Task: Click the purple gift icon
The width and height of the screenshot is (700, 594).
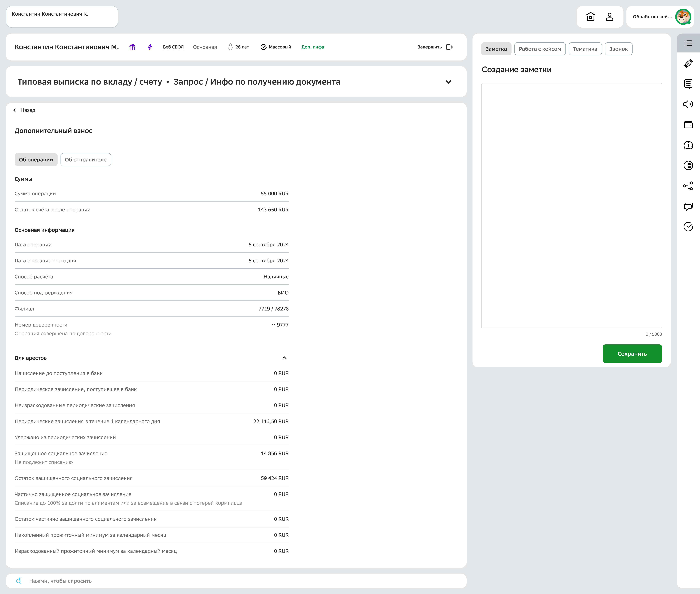Action: coord(132,47)
